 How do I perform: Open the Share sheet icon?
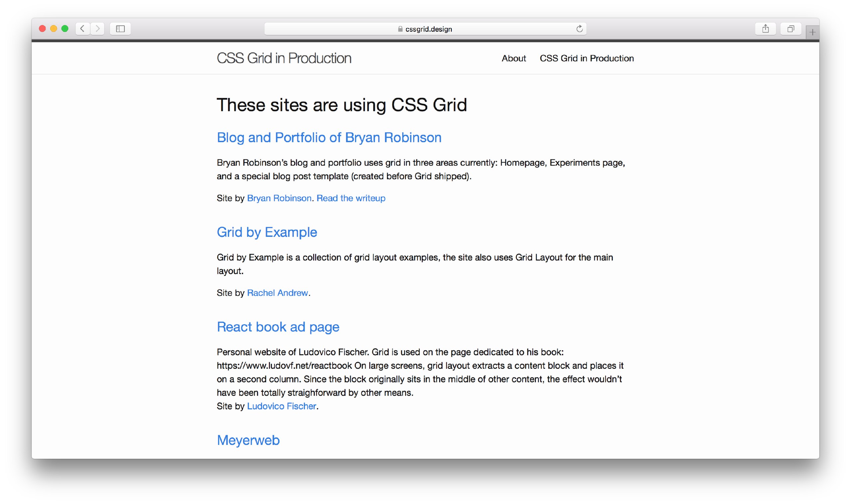pyautogui.click(x=765, y=29)
